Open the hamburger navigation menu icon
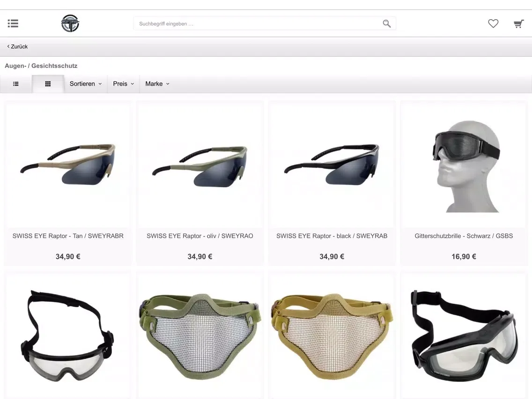Viewport: 532px width, 399px height. tap(13, 23)
